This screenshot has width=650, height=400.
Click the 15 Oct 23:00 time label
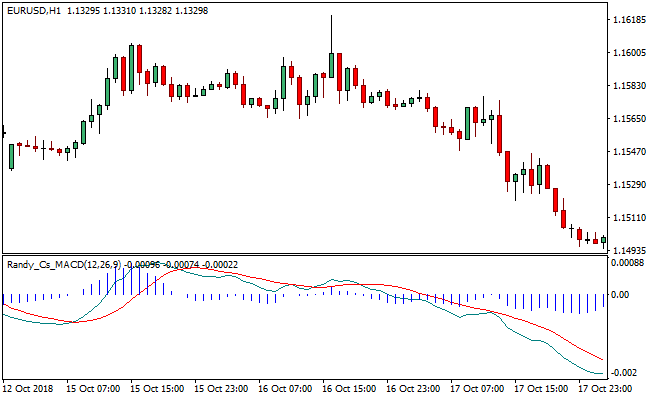click(x=222, y=387)
